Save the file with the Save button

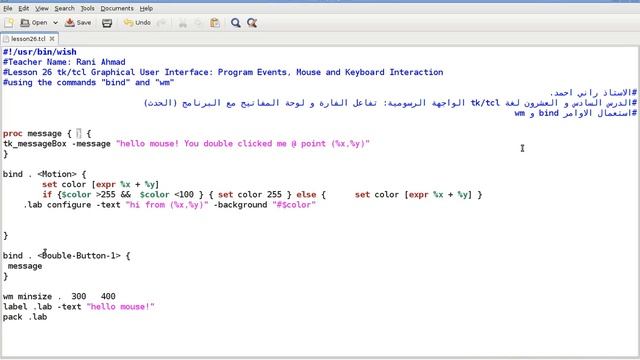[x=78, y=23]
